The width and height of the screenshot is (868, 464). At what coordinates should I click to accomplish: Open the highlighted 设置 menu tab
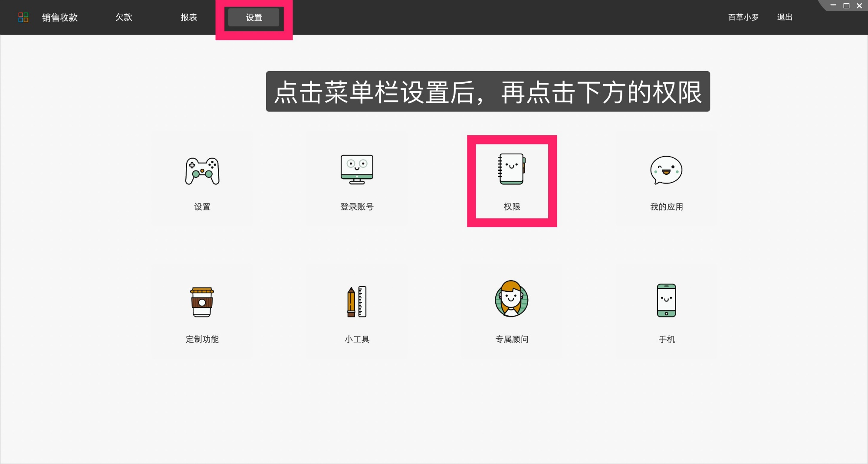254,18
